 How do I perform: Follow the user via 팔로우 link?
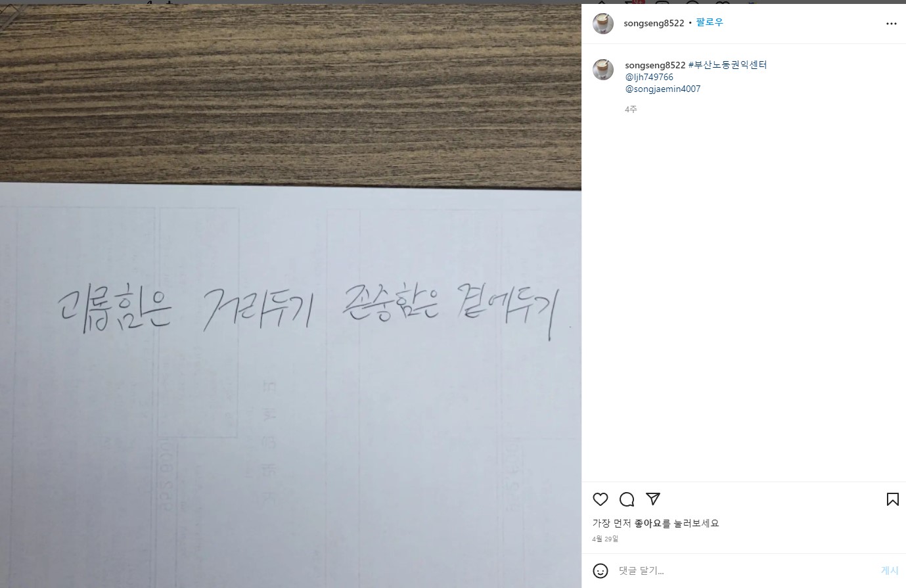(x=710, y=22)
